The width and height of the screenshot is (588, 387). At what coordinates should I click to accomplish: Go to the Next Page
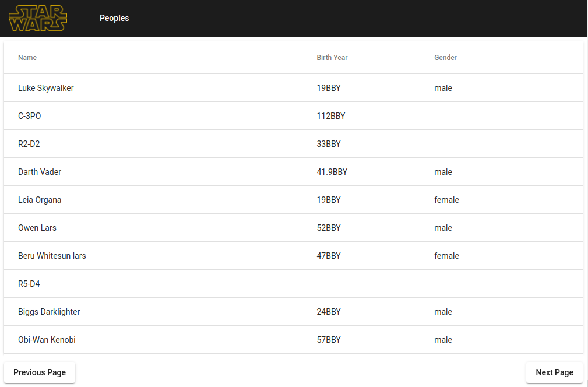coord(554,372)
